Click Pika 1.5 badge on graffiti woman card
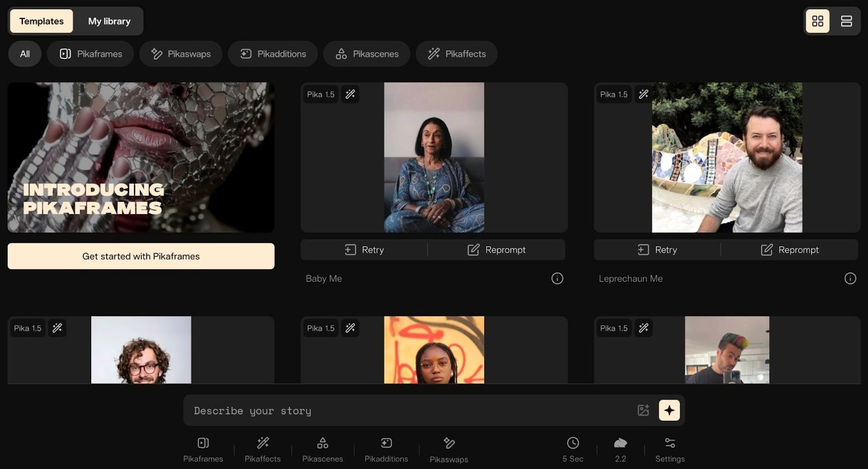 click(x=321, y=328)
